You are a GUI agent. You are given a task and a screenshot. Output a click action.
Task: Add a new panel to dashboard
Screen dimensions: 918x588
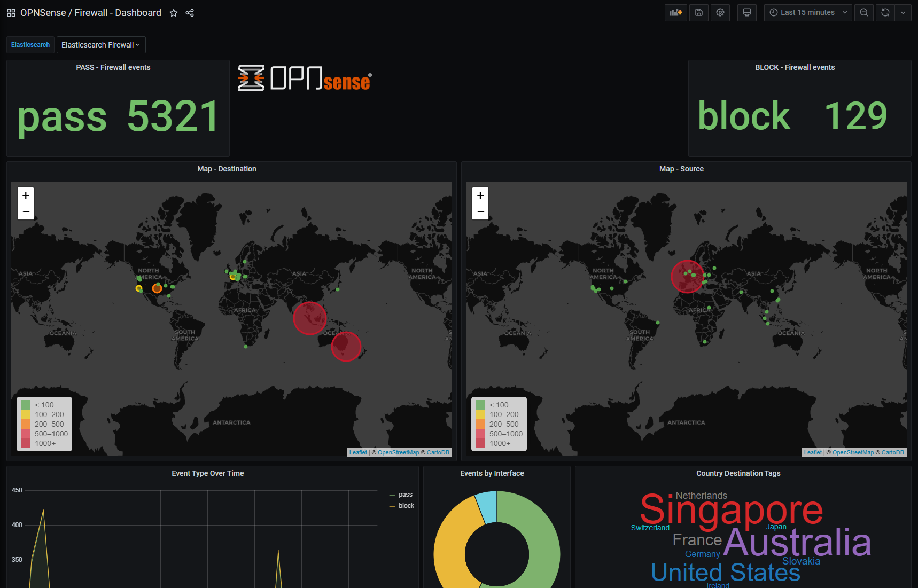tap(676, 12)
